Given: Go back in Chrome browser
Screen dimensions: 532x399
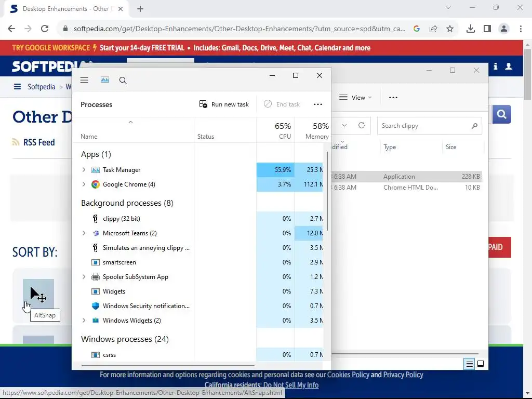Looking at the screenshot, I should (11, 29).
